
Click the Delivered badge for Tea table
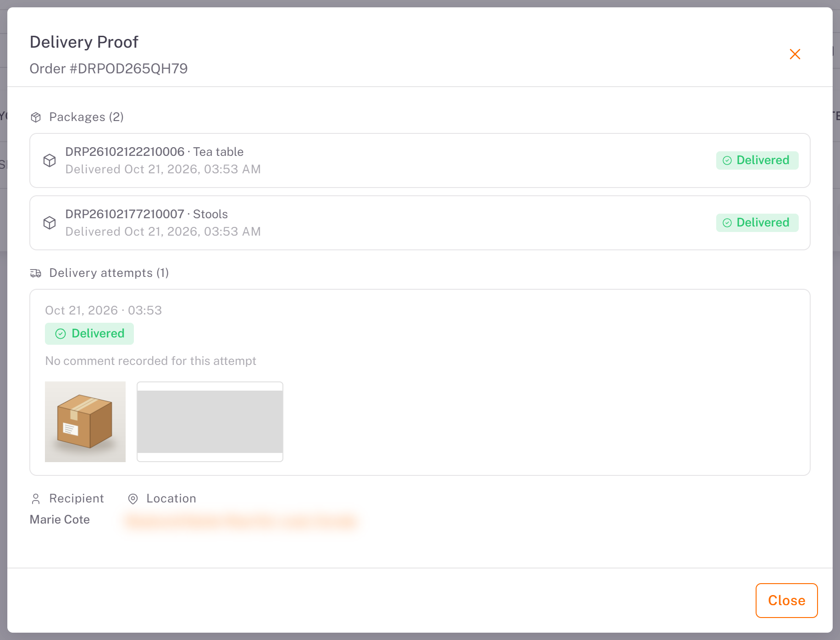coord(757,160)
